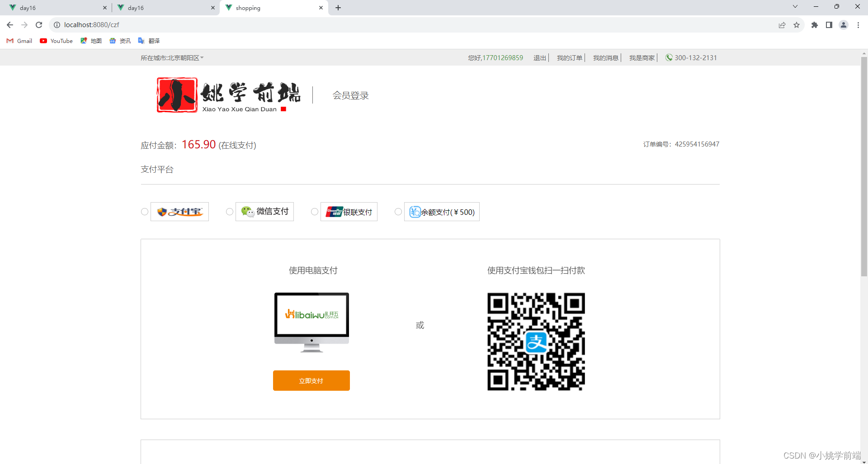Click the browser forward arrow

(x=24, y=25)
